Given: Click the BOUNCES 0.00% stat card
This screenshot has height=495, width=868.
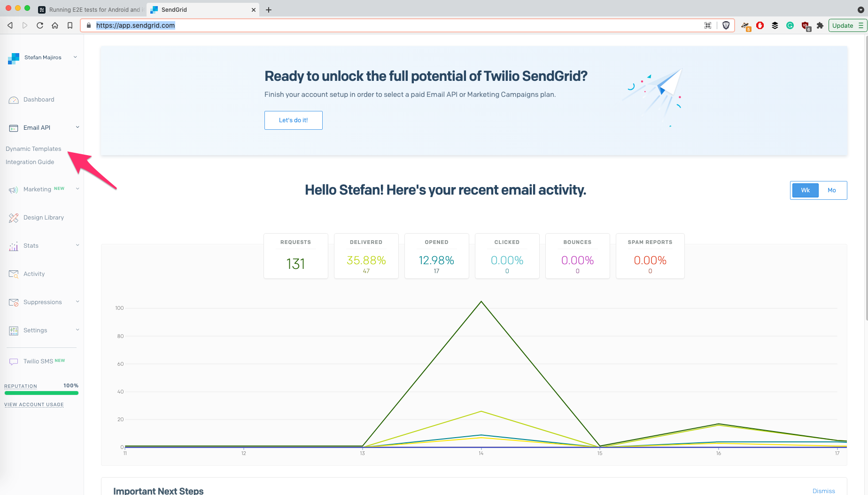Looking at the screenshot, I should pyautogui.click(x=578, y=256).
